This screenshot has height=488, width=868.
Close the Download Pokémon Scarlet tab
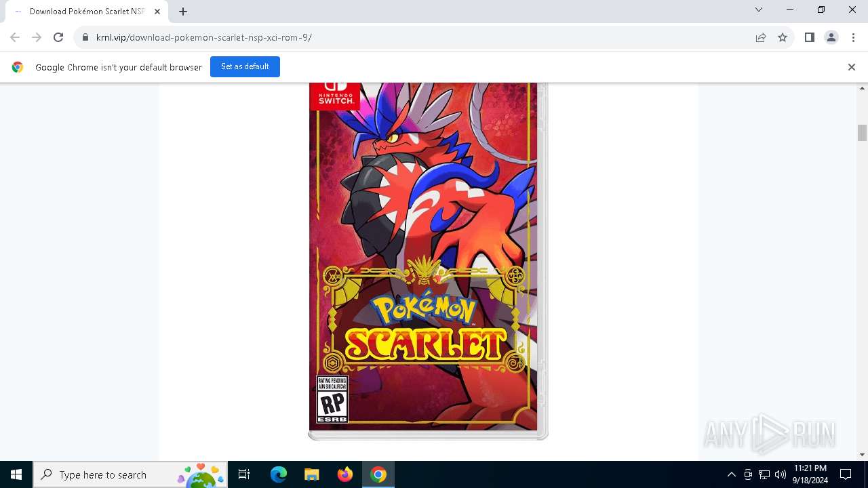157,12
